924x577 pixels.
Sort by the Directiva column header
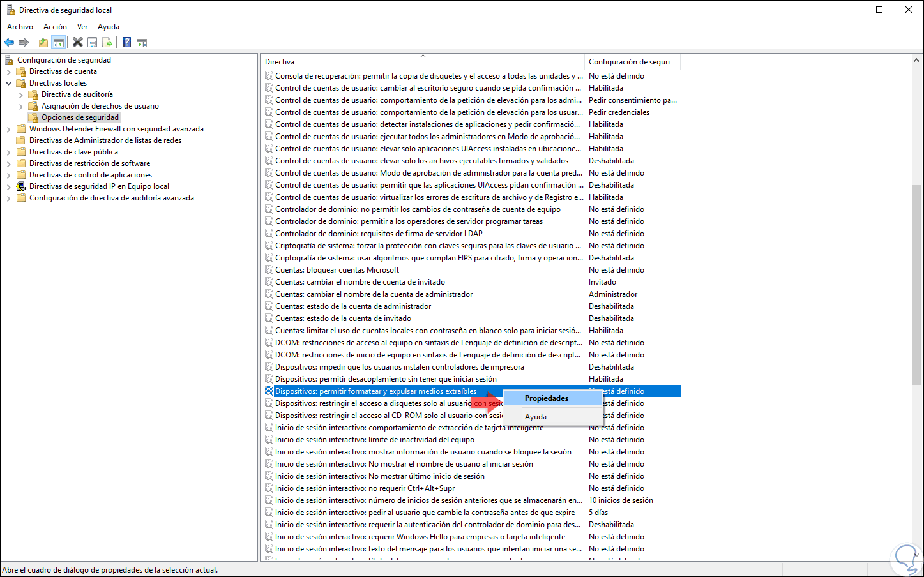(423, 62)
